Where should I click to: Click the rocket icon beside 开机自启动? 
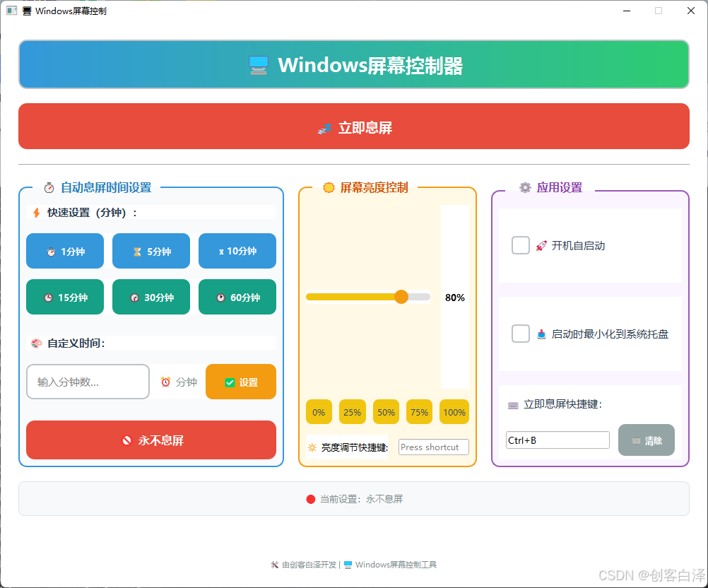[541, 246]
